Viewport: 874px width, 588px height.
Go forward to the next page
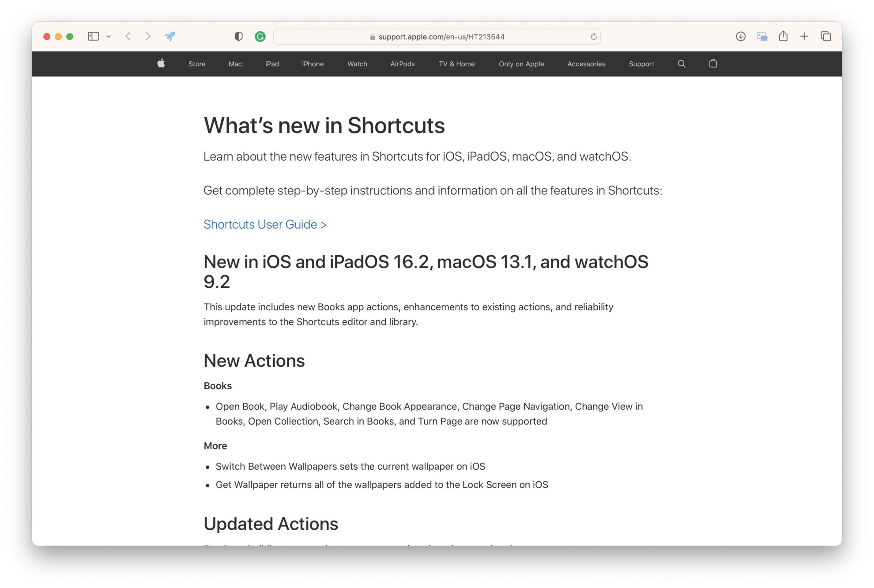148,36
